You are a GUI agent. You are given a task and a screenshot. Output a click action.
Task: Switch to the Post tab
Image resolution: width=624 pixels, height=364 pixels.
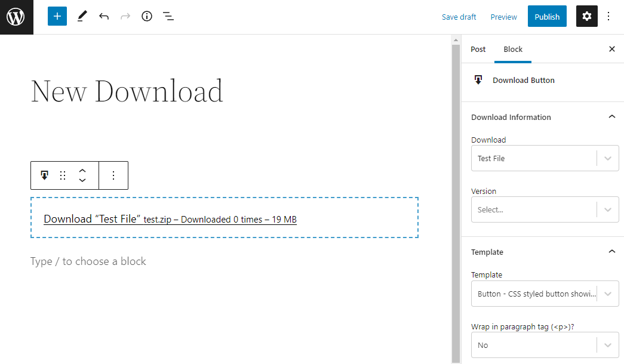pyautogui.click(x=478, y=49)
